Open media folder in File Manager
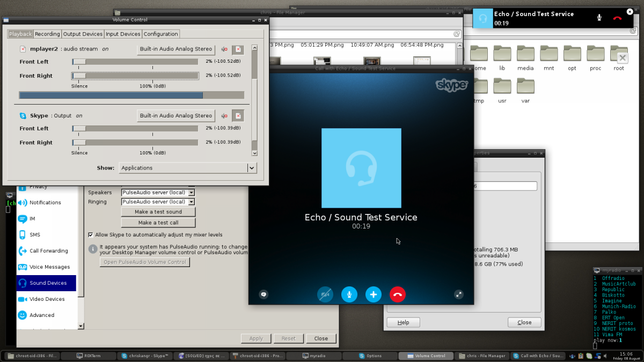644x362 pixels. click(x=525, y=57)
